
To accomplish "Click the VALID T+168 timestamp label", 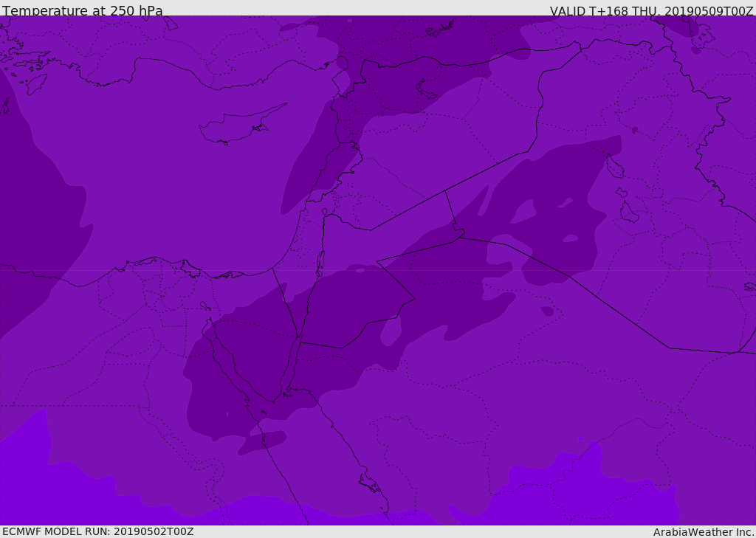I will click(x=651, y=10).
